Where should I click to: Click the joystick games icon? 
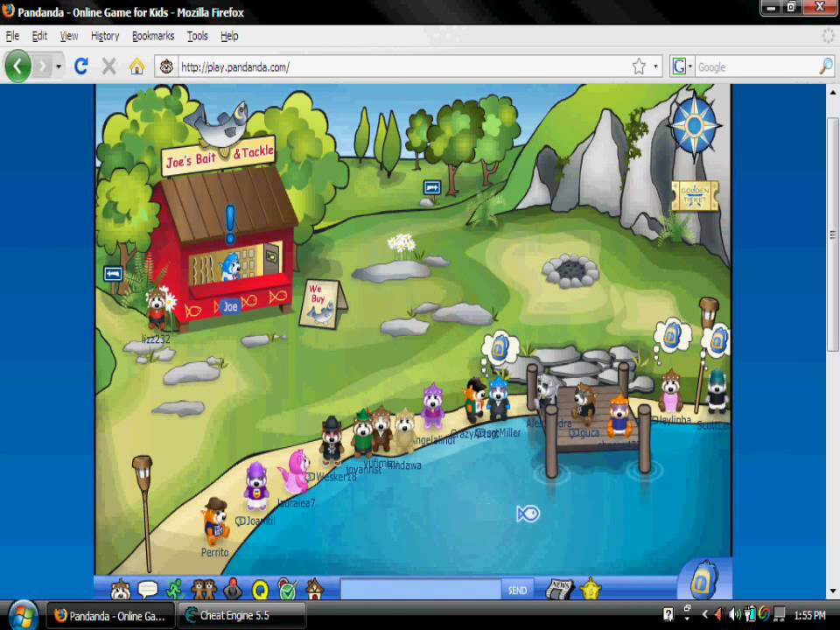[x=233, y=589]
